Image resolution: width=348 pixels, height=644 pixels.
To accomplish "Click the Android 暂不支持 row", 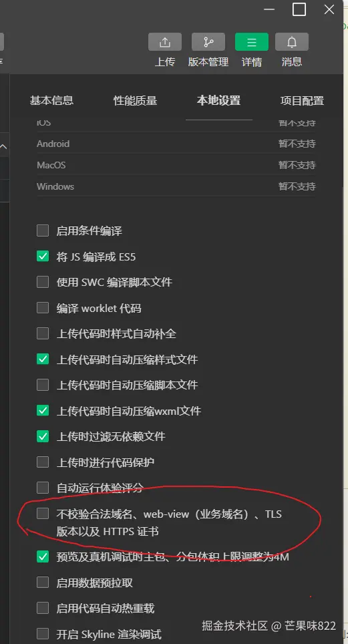I will 176,144.
